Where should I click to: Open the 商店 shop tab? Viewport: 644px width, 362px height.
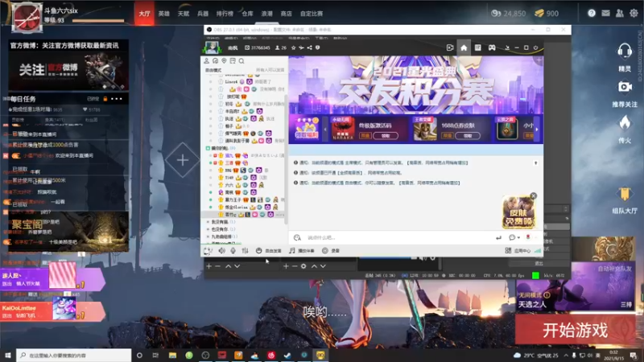(287, 14)
